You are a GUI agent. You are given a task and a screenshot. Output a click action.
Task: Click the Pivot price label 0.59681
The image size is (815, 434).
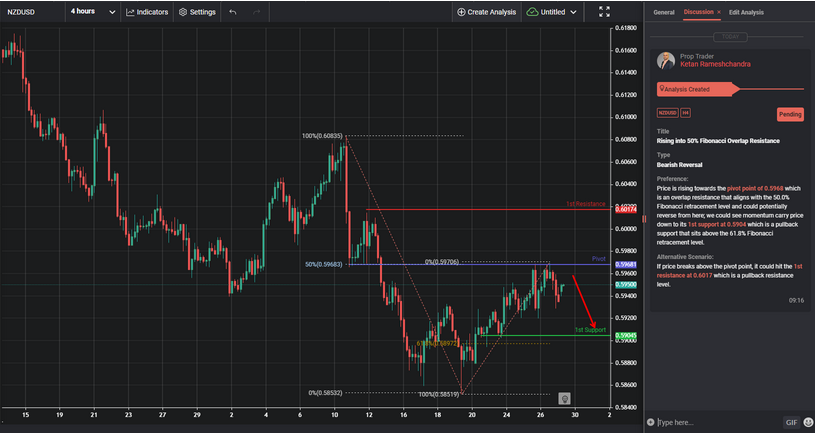625,265
